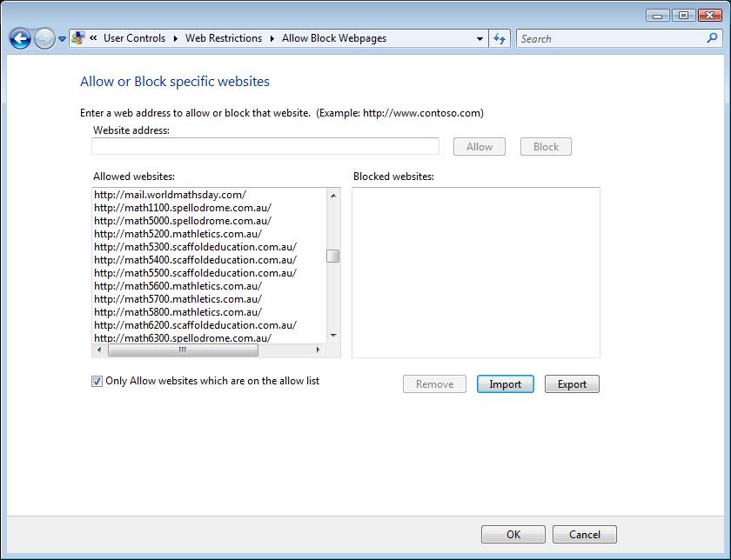The image size is (731, 560).
Task: Select Allow Block Webpages breadcrumb
Action: tap(334, 38)
